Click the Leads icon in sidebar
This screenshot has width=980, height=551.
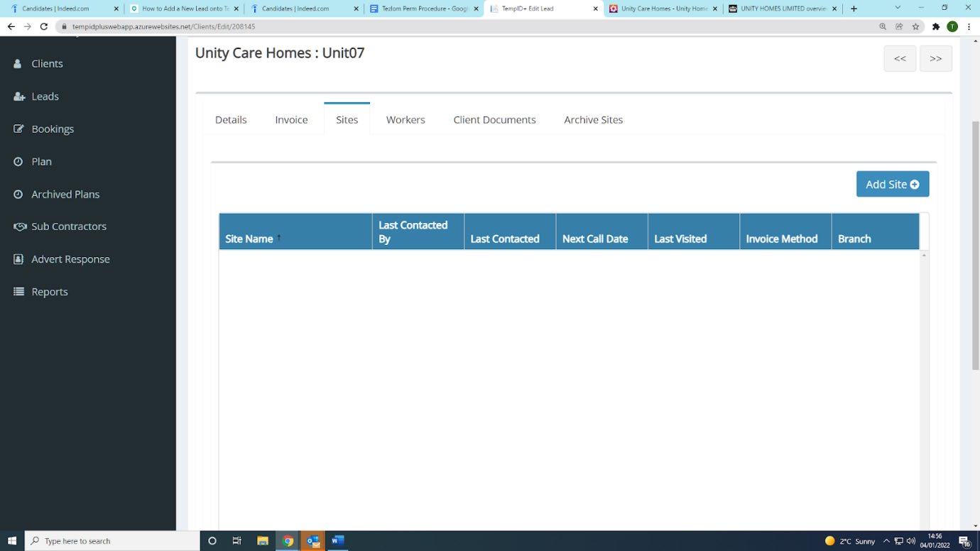click(19, 97)
